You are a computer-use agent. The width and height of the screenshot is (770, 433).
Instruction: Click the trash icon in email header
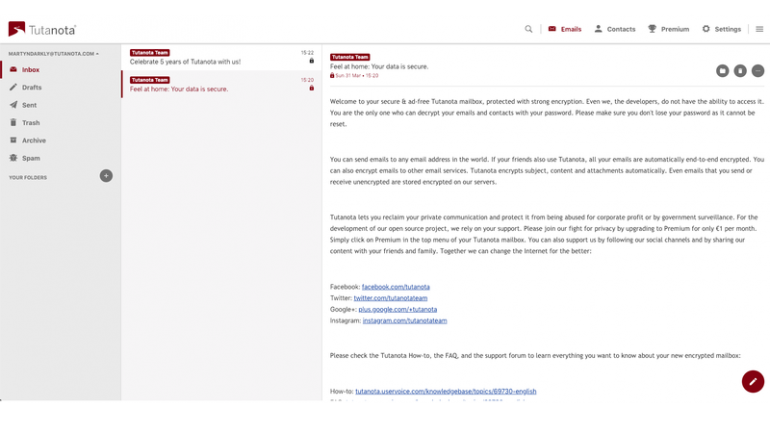pyautogui.click(x=740, y=71)
